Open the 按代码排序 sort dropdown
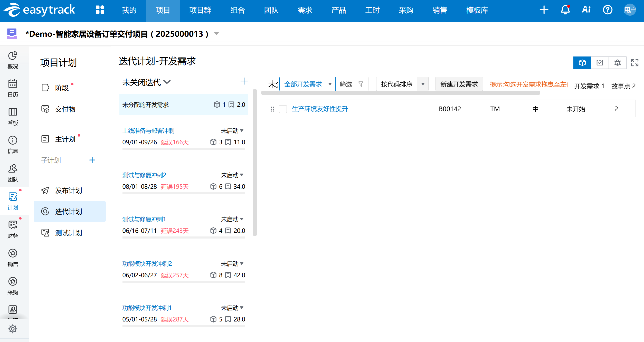Screen dimensions: 644x342 point(423,84)
